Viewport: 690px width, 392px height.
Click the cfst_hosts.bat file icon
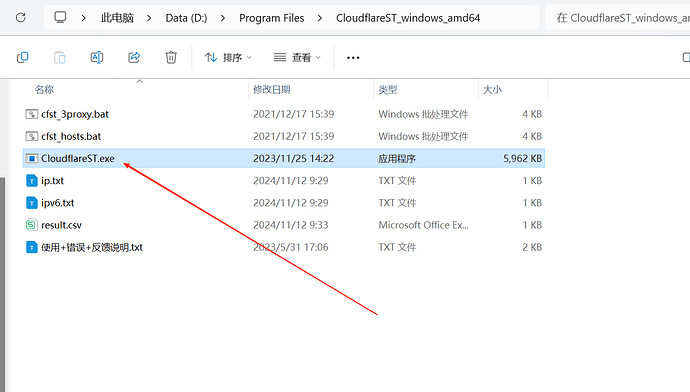point(32,136)
